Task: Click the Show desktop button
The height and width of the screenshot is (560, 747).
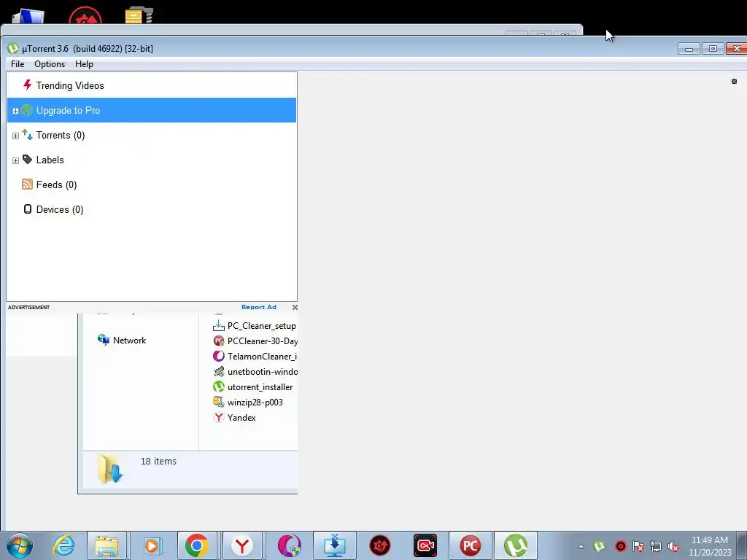Action: (742, 545)
